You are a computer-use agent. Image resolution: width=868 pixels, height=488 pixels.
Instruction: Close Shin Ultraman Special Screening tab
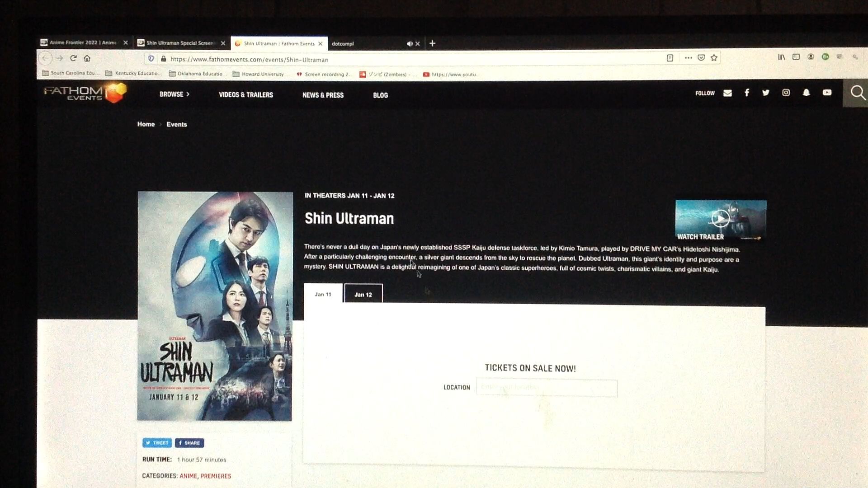tap(223, 43)
